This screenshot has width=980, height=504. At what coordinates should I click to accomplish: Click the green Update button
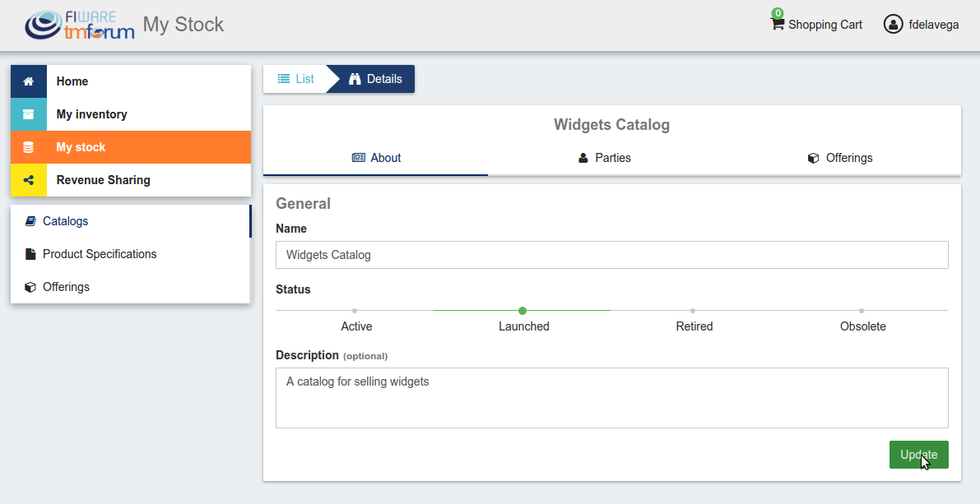click(x=919, y=455)
